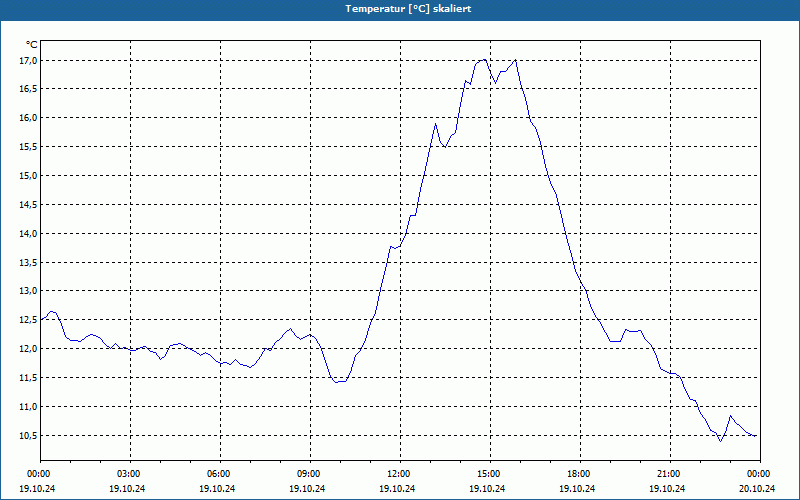Select the 16,0 y-axis label
Image resolution: width=800 pixels, height=500 pixels.
pos(29,118)
